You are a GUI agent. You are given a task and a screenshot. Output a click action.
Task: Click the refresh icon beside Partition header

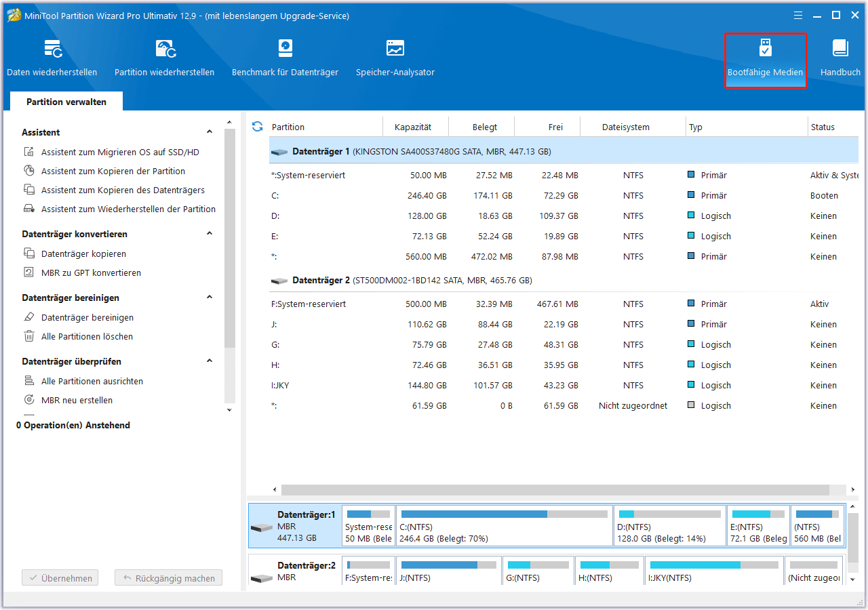pyautogui.click(x=257, y=127)
